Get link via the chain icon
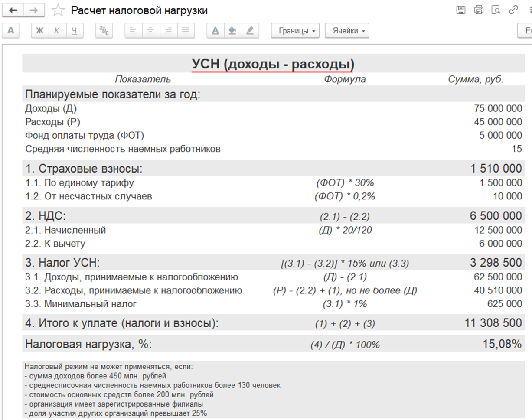This screenshot has height=420, width=532. (x=513, y=10)
